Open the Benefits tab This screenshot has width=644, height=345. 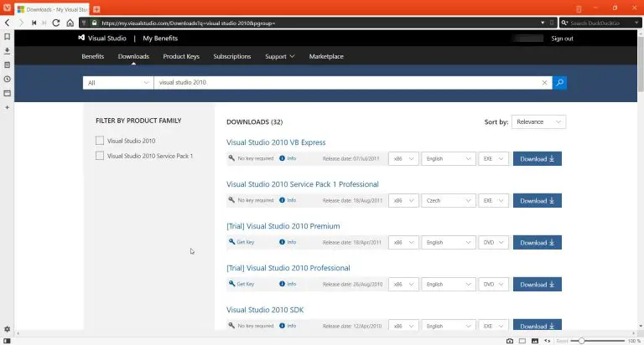click(x=93, y=57)
